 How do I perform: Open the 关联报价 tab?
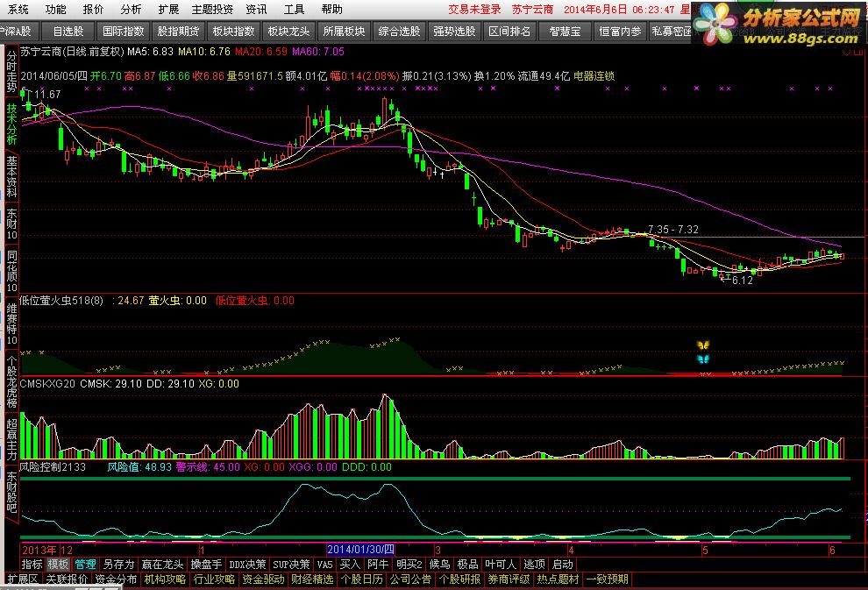click(x=67, y=579)
